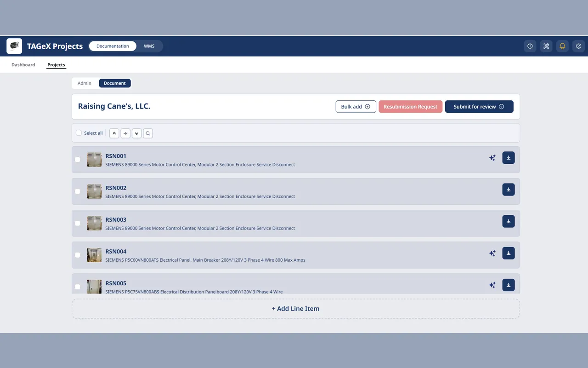Open the RSN001 equipment thumbnail
Image resolution: width=588 pixels, height=368 pixels.
pos(95,160)
